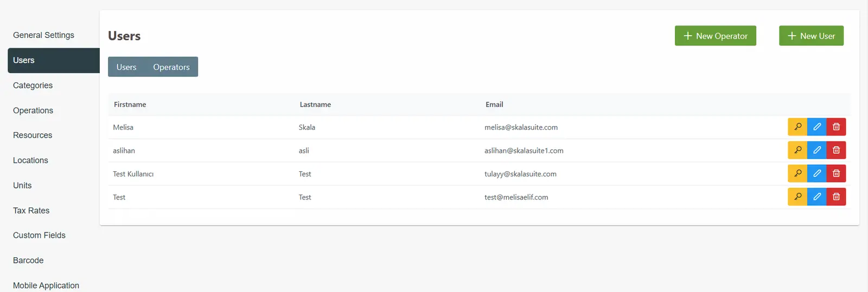
Task: Click the Users page heading
Action: tap(124, 36)
